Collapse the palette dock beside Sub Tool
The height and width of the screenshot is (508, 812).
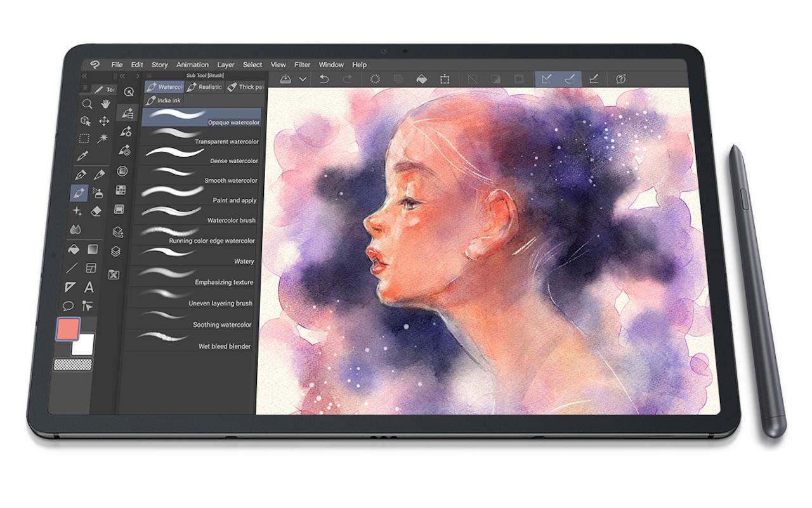click(x=122, y=76)
